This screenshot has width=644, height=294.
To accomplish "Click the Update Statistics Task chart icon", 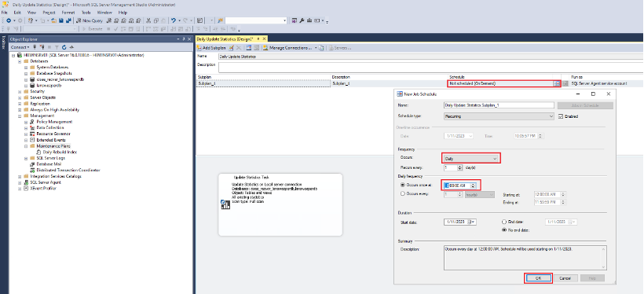I will 225,204.
